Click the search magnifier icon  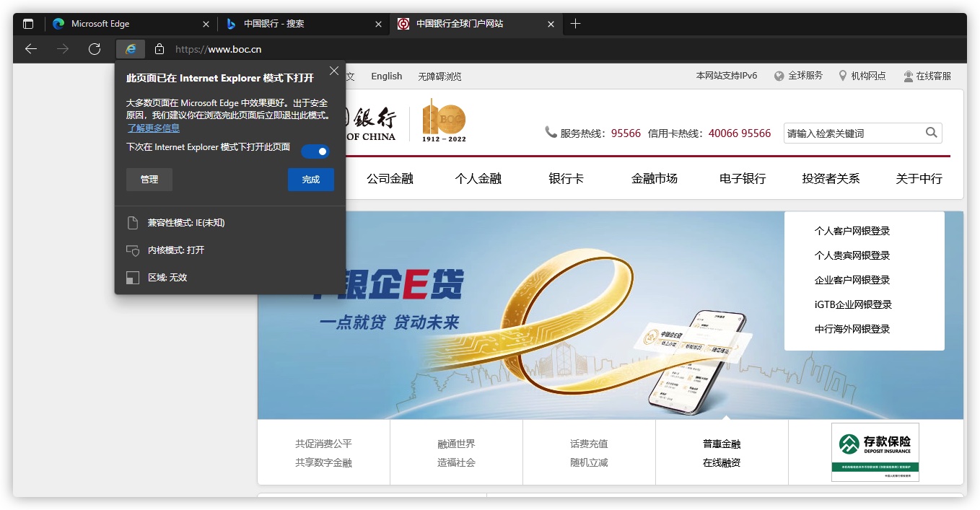coord(932,133)
